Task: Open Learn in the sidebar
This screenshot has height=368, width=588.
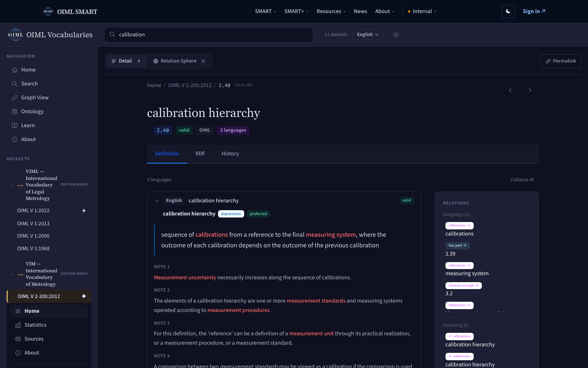Action: [x=49, y=125]
